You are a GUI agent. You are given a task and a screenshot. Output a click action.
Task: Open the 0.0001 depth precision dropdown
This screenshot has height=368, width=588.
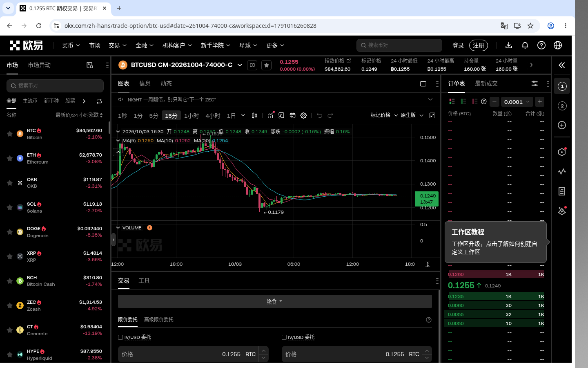[x=517, y=102]
